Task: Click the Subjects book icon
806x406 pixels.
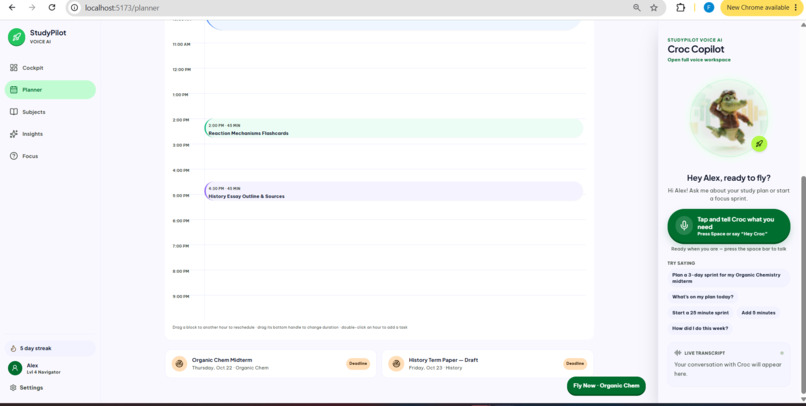Action: click(x=14, y=112)
